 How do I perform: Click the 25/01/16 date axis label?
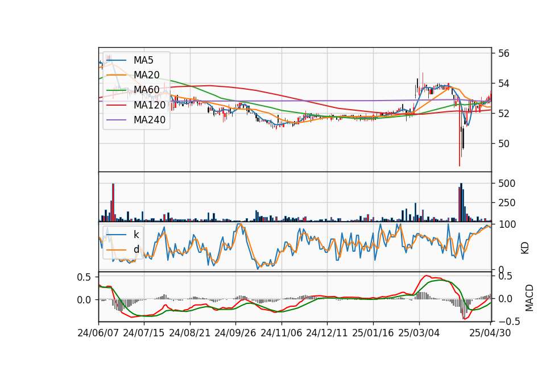pos(373,333)
